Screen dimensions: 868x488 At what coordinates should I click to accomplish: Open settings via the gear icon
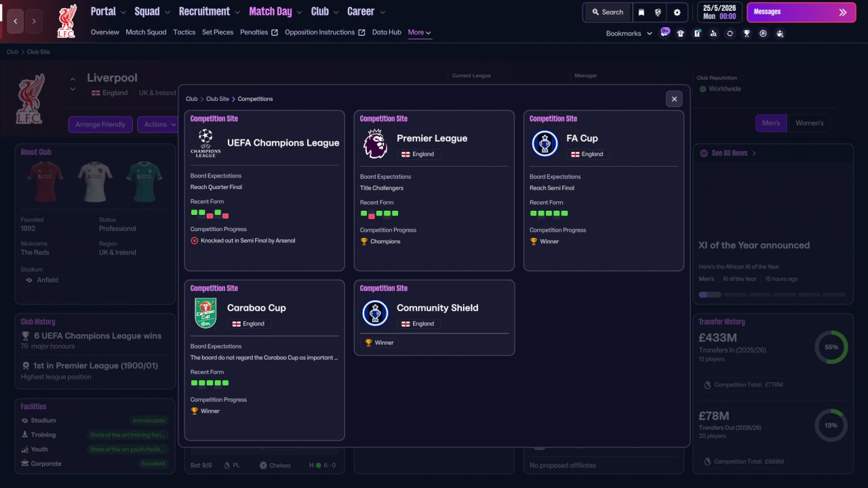[677, 12]
